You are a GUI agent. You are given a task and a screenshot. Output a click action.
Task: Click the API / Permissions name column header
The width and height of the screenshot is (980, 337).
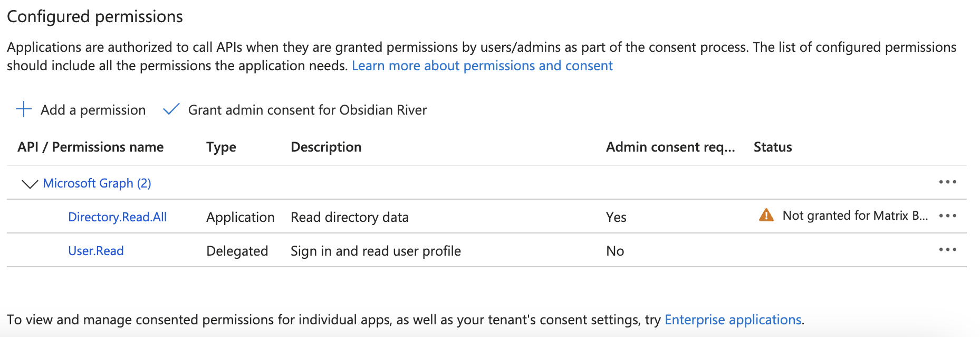[x=90, y=147]
